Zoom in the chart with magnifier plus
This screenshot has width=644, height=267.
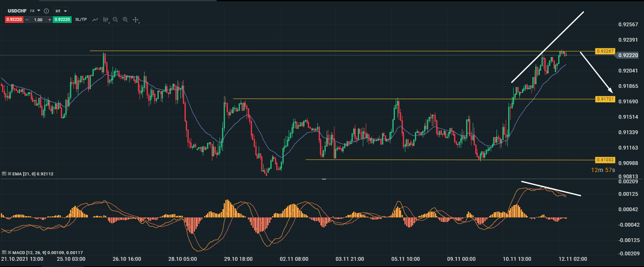click(x=125, y=20)
